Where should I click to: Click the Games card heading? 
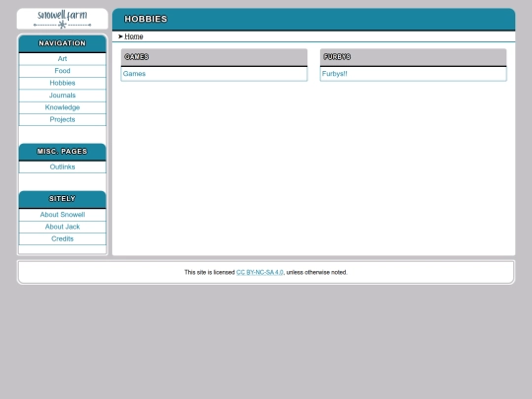click(136, 57)
